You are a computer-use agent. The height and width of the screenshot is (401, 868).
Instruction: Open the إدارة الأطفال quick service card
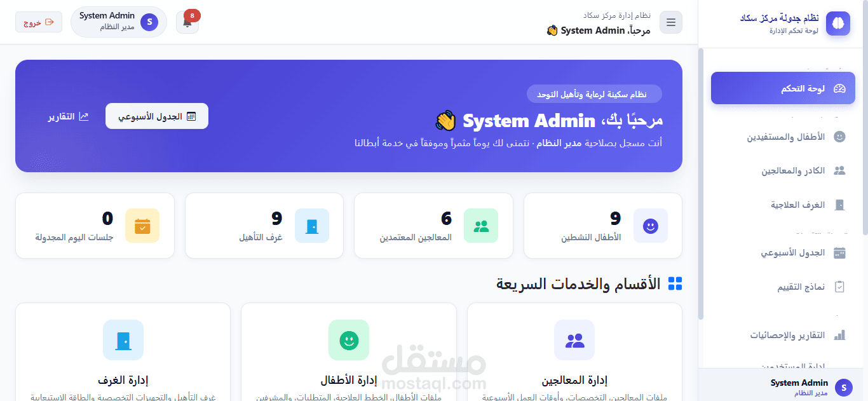(349, 352)
